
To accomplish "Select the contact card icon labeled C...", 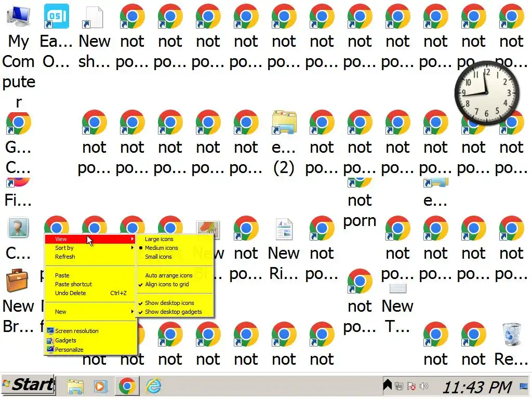I will coord(18,228).
